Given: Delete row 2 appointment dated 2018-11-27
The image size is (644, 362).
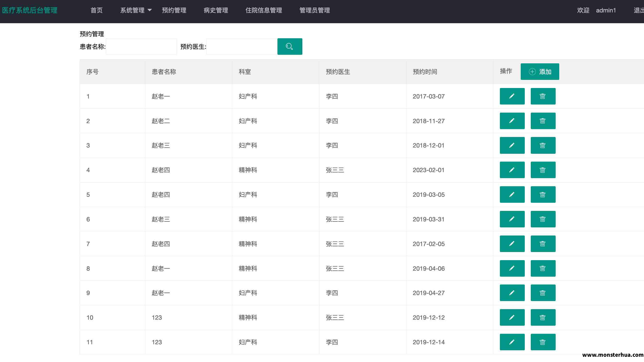Looking at the screenshot, I should click(x=543, y=121).
